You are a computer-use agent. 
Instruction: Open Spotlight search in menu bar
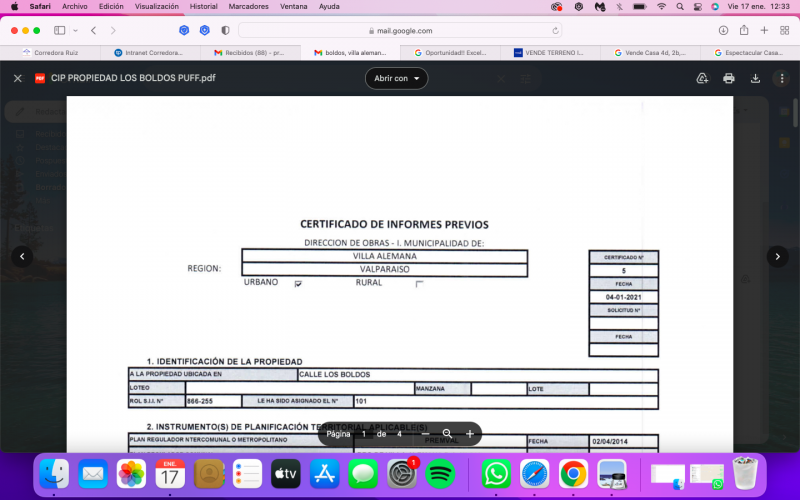click(x=680, y=7)
